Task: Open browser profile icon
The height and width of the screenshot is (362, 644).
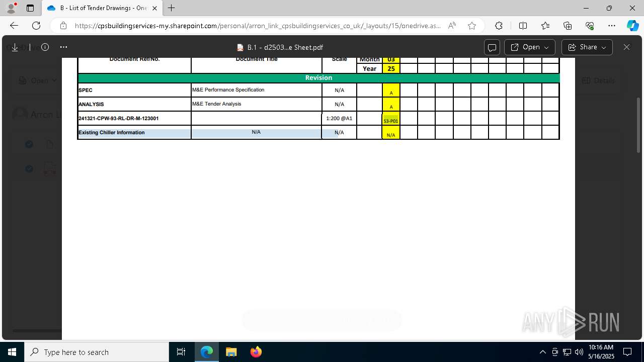Action: [11, 8]
